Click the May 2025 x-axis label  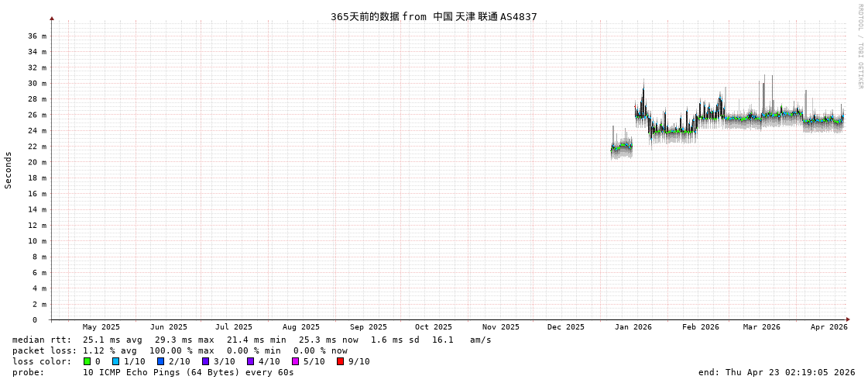(101, 327)
